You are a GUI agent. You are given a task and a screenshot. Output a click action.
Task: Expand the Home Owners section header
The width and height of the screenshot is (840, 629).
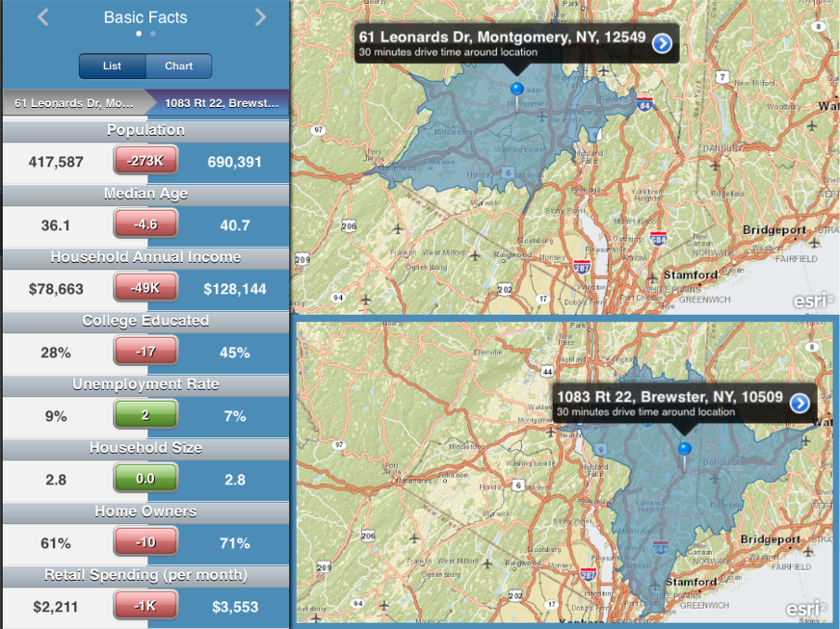pos(145,511)
